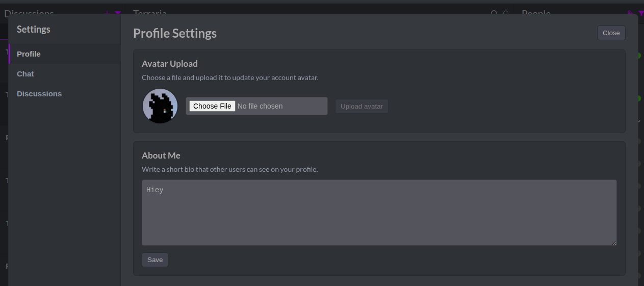The height and width of the screenshot is (286, 644).
Task: Focus the About Me bio text area
Action: (379, 213)
